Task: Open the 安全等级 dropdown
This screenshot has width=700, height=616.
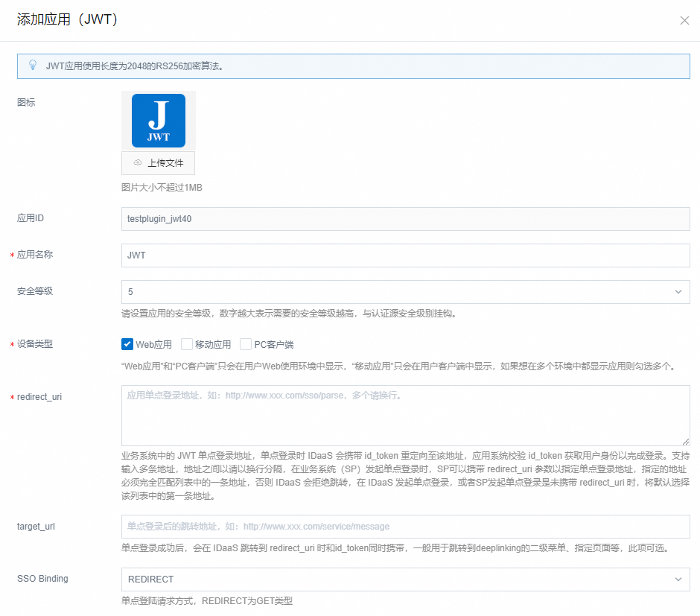Action: click(405, 292)
